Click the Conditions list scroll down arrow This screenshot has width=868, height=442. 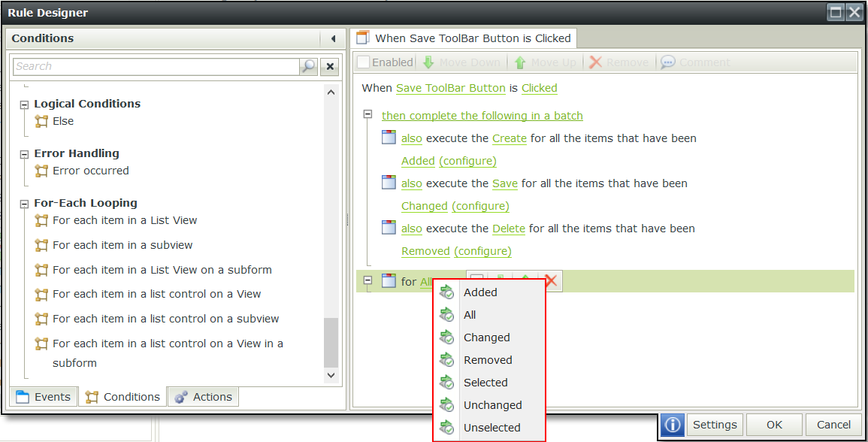pos(331,375)
